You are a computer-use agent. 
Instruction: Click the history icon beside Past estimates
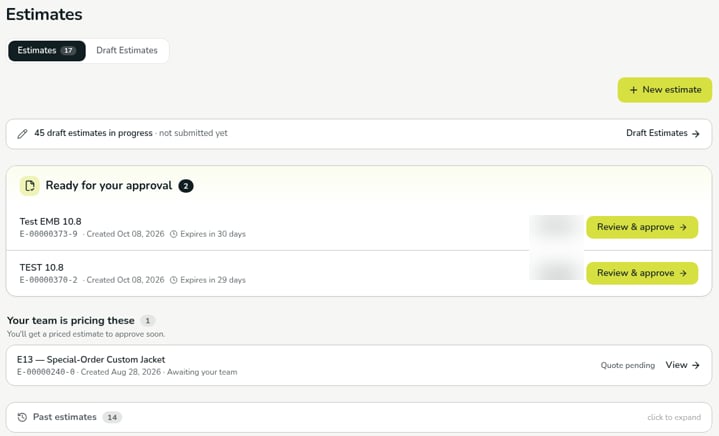[x=22, y=417]
